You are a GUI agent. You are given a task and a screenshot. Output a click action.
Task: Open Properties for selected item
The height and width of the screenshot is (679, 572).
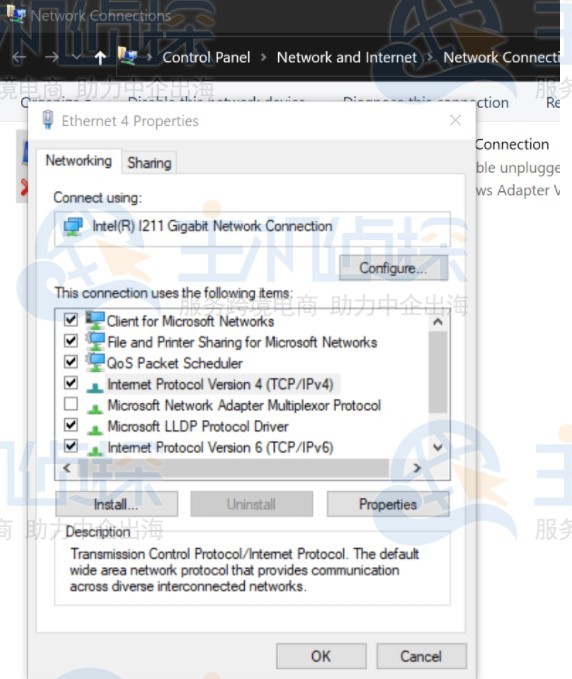click(388, 504)
